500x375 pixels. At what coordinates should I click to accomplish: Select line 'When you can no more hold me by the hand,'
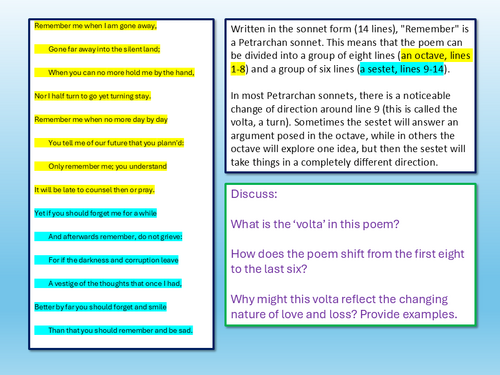click(121, 73)
